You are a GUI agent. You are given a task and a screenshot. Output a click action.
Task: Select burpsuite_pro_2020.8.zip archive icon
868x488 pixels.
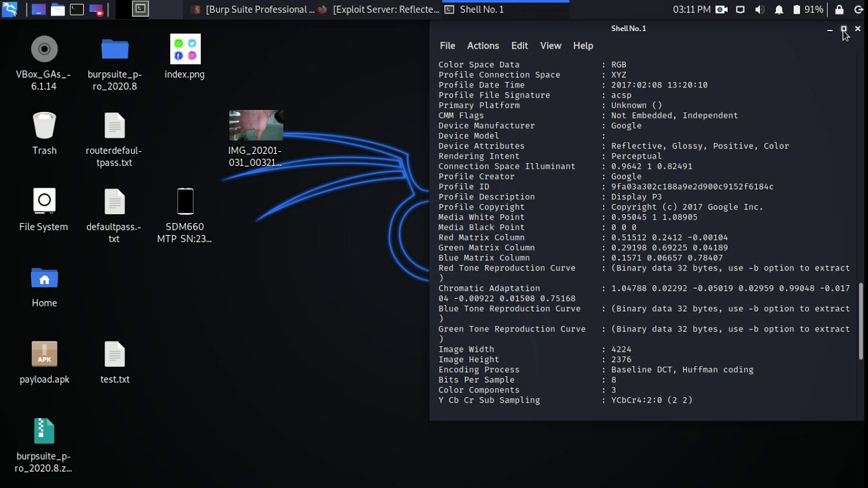point(44,445)
